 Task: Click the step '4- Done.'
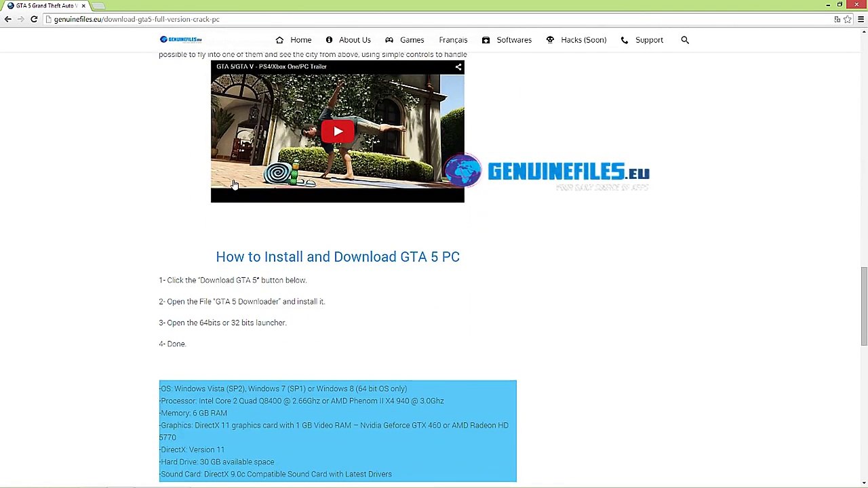point(172,344)
